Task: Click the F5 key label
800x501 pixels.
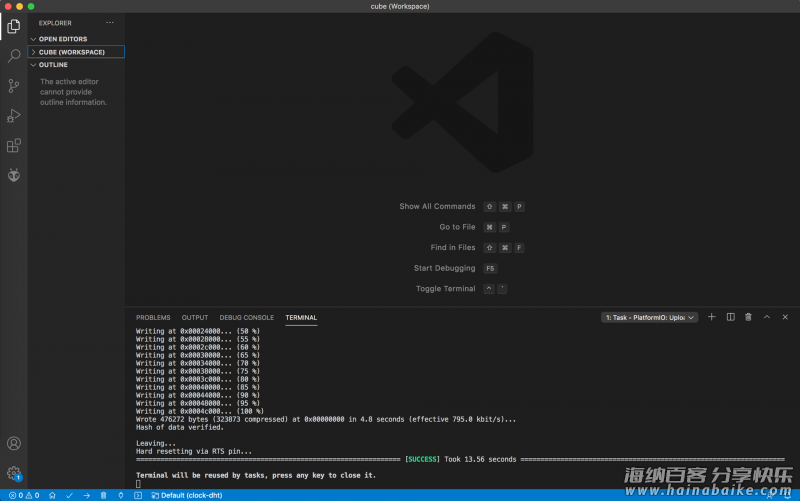Action: 490,268
